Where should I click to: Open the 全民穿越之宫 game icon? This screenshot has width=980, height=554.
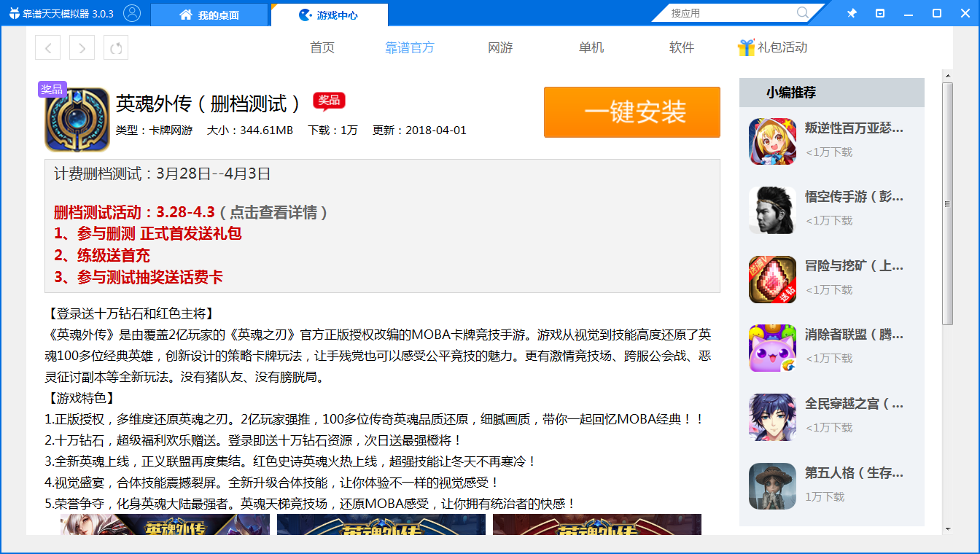point(772,417)
